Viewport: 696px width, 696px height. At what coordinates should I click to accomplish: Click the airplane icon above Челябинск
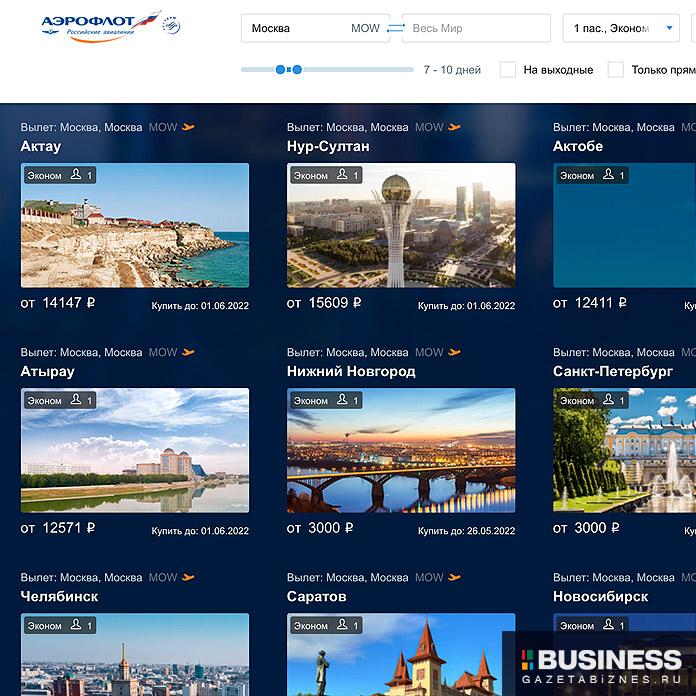pos(188,578)
